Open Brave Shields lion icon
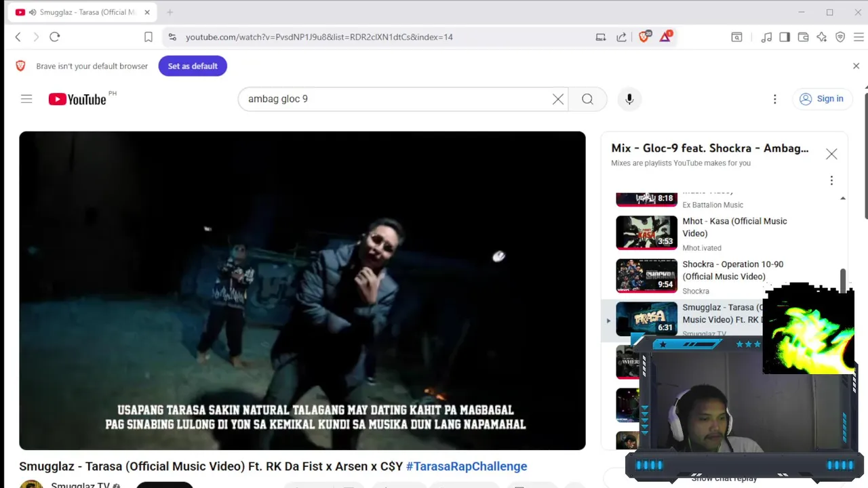The image size is (868, 488). coord(644,37)
